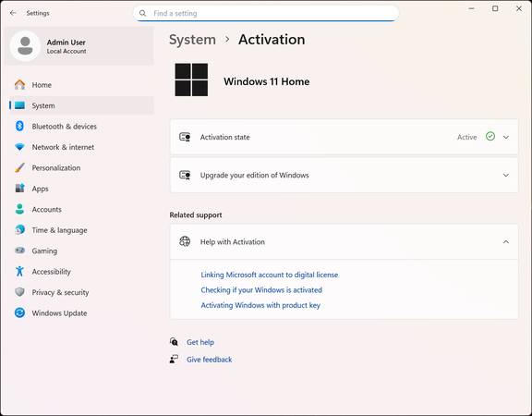
Task: Expand the Activation state chevron
Action: [506, 137]
